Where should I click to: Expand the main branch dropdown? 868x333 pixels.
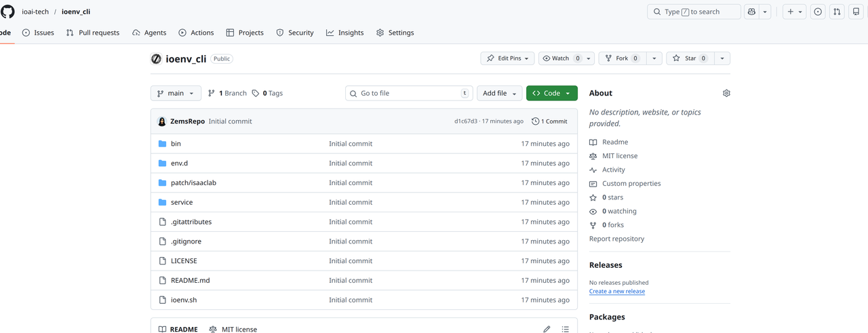[176, 93]
